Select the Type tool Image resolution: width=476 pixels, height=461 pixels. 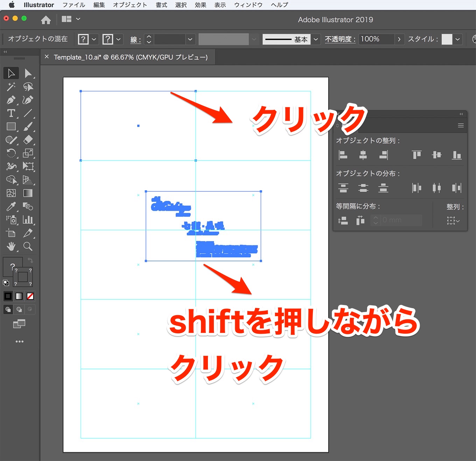pos(11,113)
